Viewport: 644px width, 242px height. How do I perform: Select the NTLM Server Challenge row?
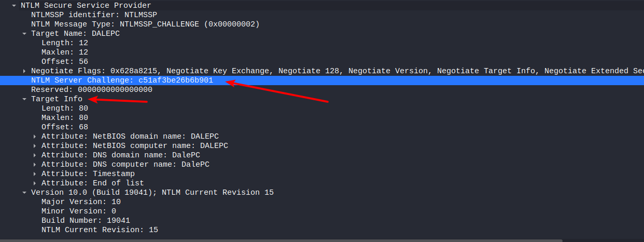[x=122, y=80]
